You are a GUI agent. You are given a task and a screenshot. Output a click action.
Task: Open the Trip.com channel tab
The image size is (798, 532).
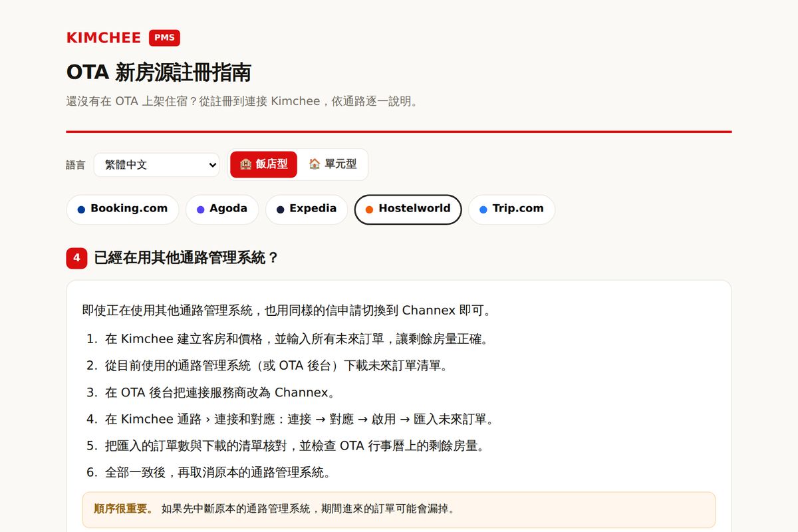(511, 209)
